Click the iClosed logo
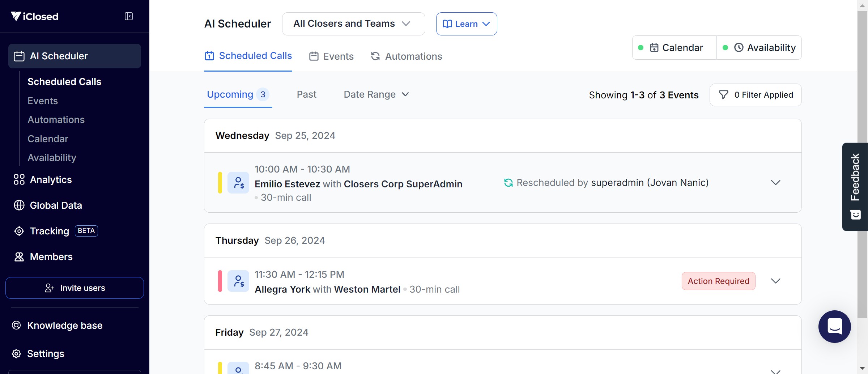Screen dimensions: 868x374 (x=35, y=16)
